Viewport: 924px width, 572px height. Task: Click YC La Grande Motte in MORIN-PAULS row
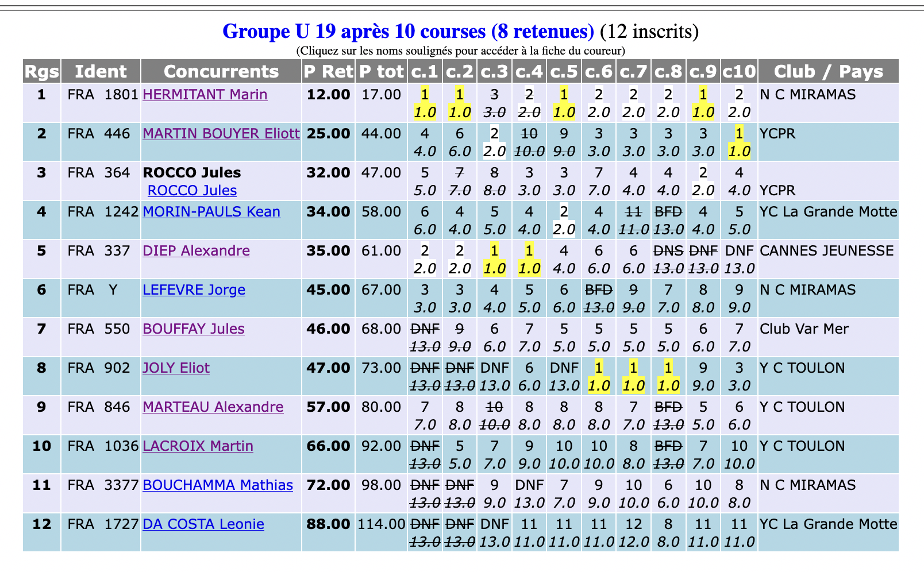point(828,211)
